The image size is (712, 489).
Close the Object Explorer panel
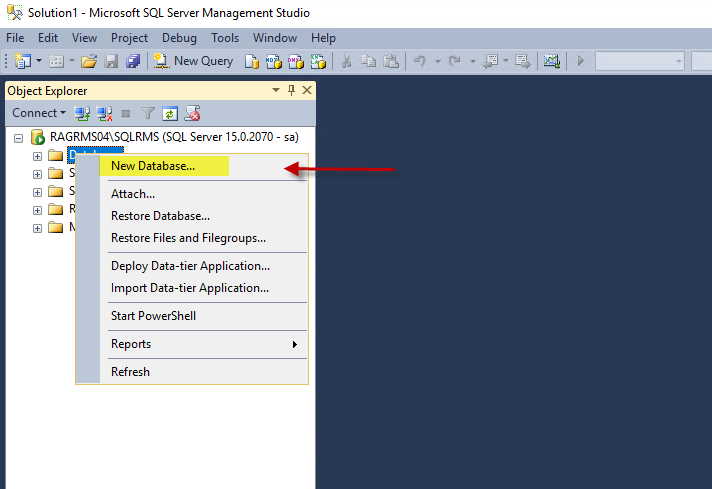pyautogui.click(x=307, y=90)
